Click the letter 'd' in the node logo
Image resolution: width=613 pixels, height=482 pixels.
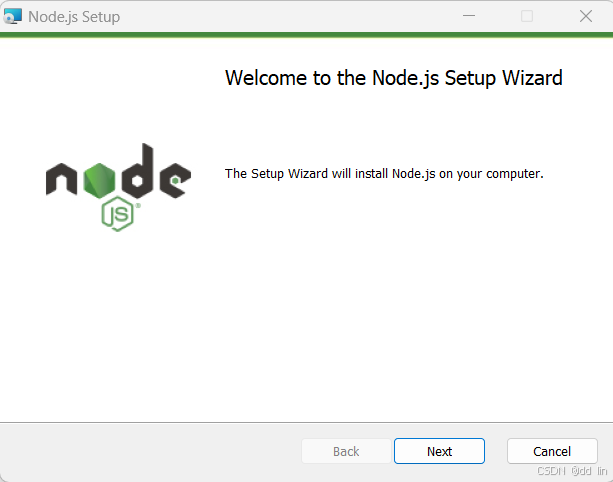[x=138, y=171]
